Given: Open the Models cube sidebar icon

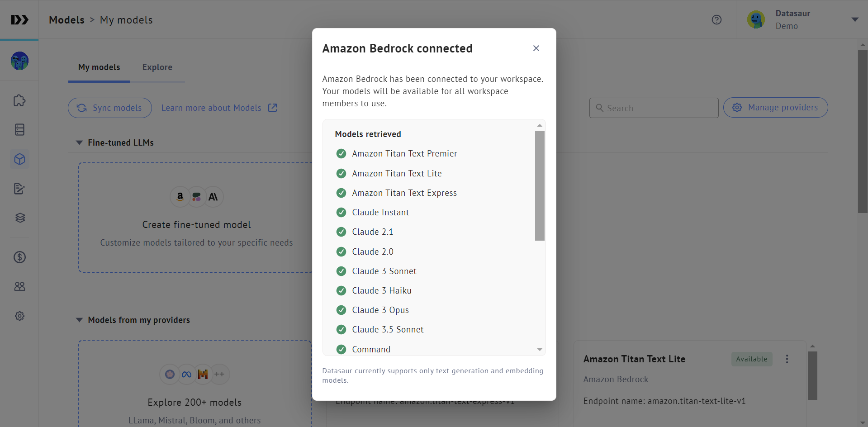Looking at the screenshot, I should tap(19, 159).
